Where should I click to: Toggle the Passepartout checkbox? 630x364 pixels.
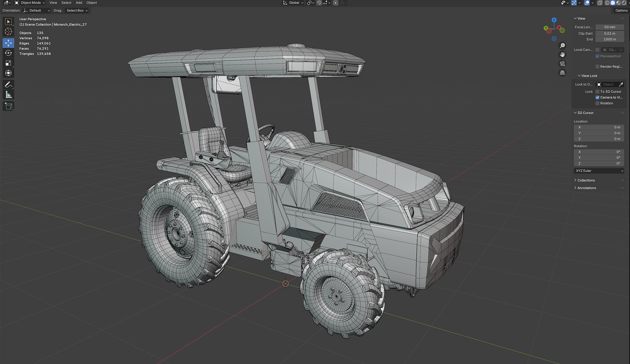pyautogui.click(x=597, y=56)
